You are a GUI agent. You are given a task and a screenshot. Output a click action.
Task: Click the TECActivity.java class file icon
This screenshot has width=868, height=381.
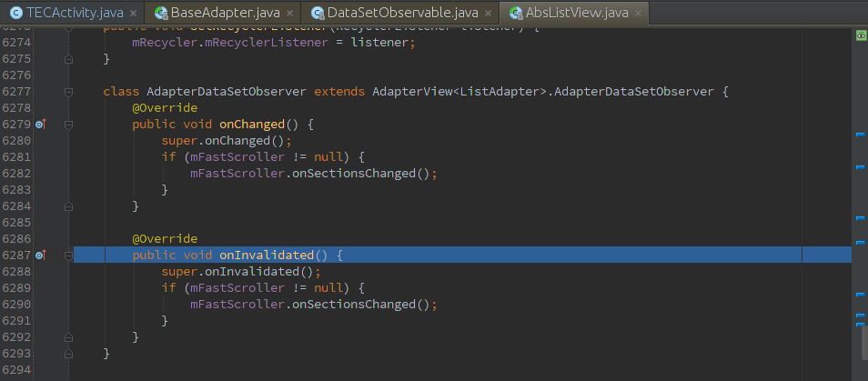[16, 13]
